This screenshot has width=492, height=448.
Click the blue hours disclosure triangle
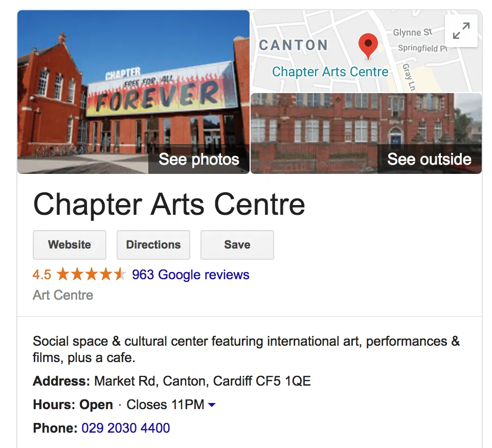(x=211, y=405)
